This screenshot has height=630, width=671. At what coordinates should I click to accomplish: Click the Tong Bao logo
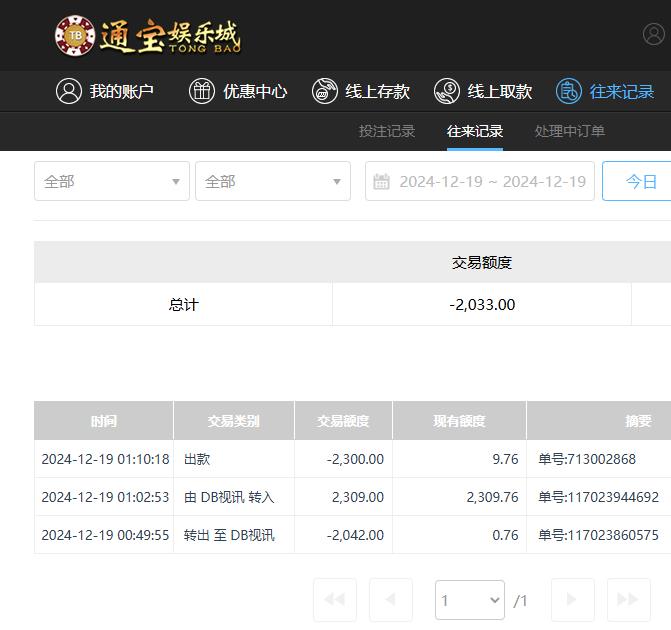pos(148,36)
